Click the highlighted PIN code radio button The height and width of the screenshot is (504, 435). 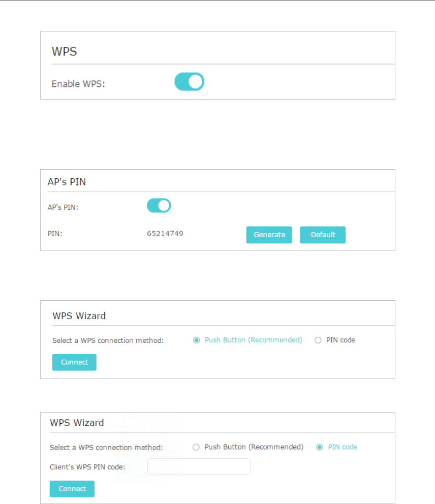tap(320, 448)
